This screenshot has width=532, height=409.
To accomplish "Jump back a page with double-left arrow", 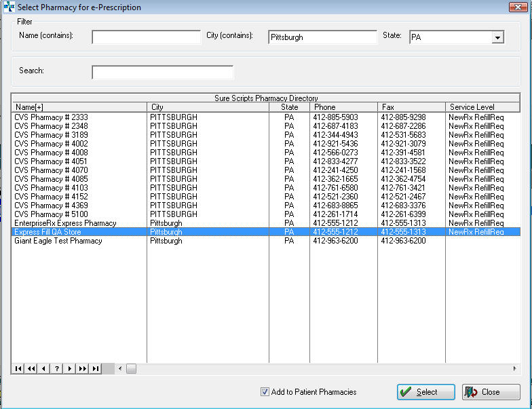I will coord(31,369).
